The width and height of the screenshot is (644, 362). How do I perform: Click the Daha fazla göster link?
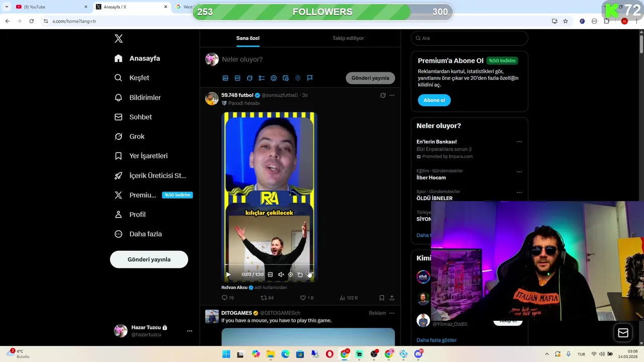(x=437, y=340)
